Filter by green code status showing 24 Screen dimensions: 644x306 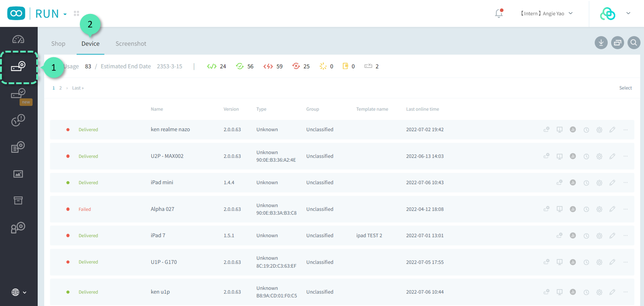click(x=216, y=67)
